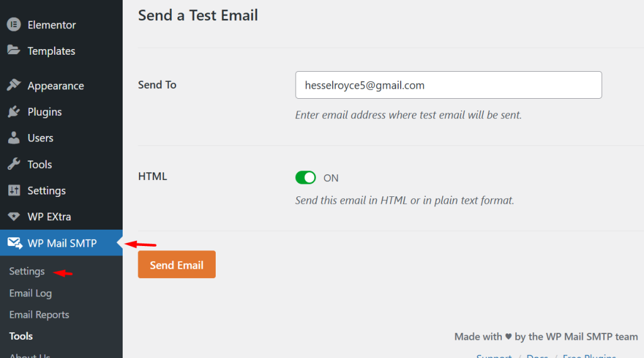Screen dimensions: 644x358
Task: Click the Templates folder icon
Action: pyautogui.click(x=14, y=50)
